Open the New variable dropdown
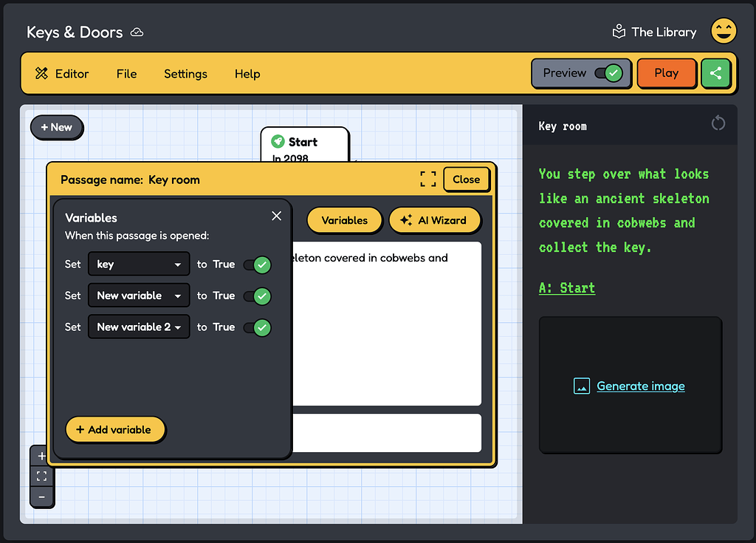756x543 pixels. coord(138,296)
